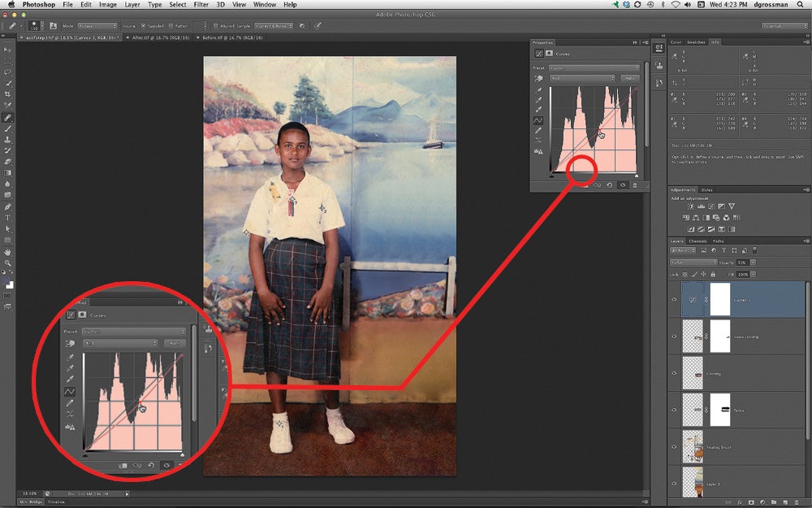Open the Styles panel tab

(707, 190)
